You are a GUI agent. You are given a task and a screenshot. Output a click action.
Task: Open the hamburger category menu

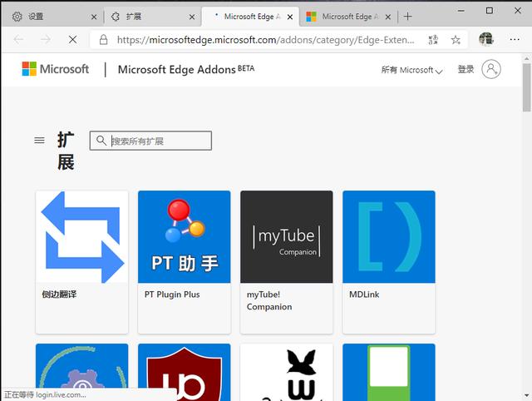(39, 141)
